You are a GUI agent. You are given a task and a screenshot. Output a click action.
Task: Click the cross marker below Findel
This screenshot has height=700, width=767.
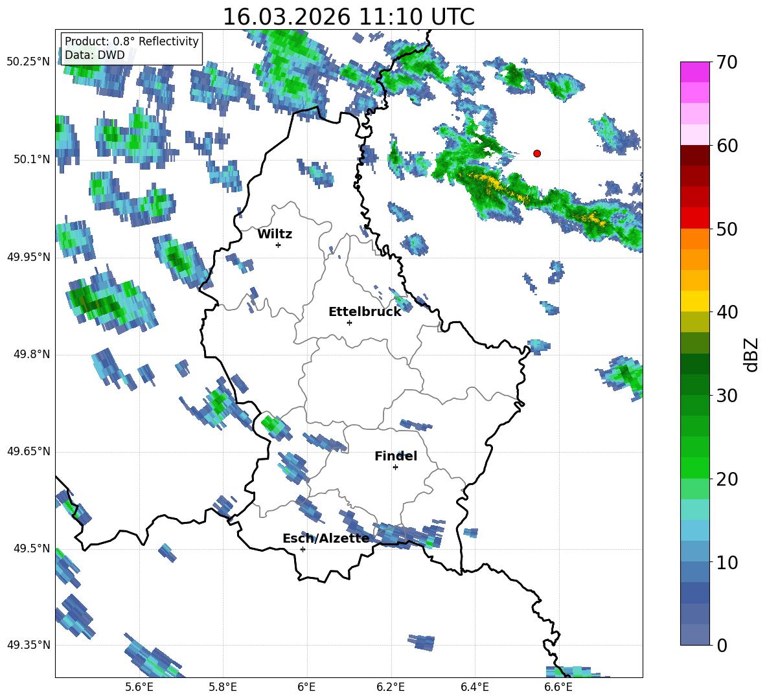point(395,468)
